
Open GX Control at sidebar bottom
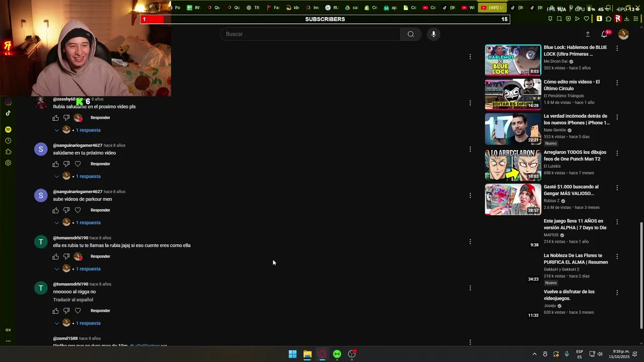pos(8,330)
